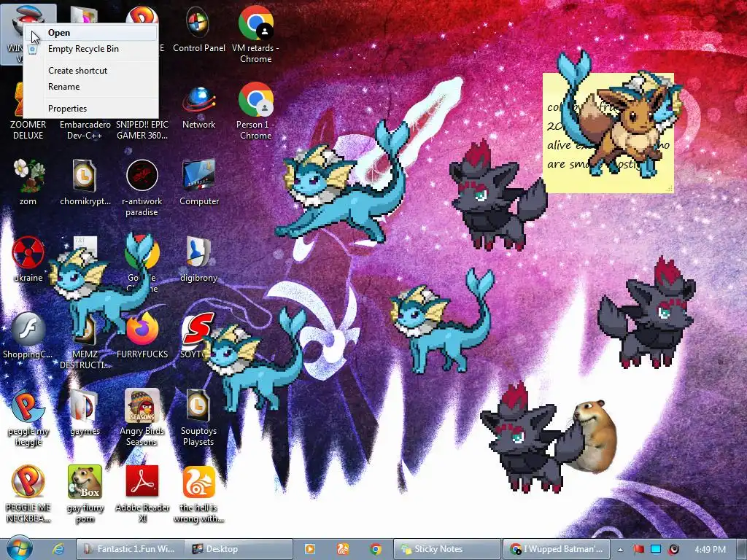
Task: Select the Embarcadero Dev-C++ shortcut
Action: (x=85, y=130)
